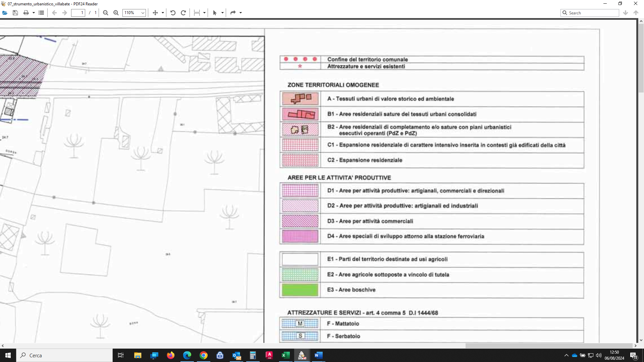The height and width of the screenshot is (362, 644).
Task: Open the Windows Start menu
Action: point(8,355)
